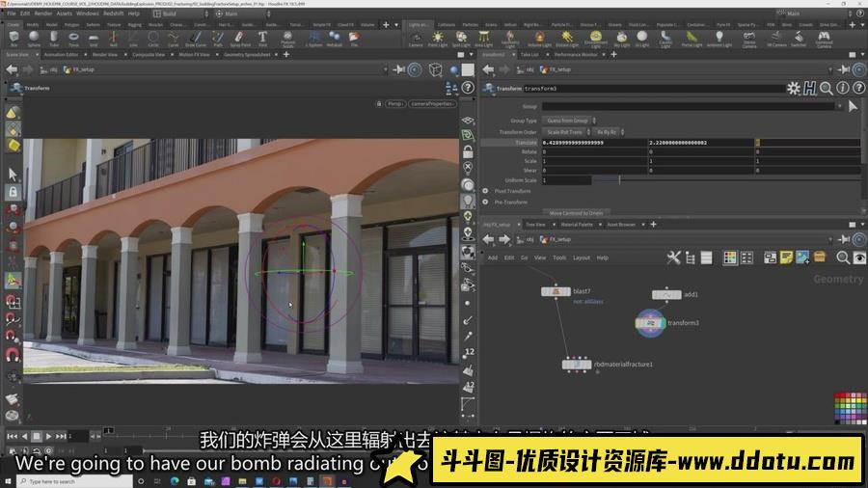The width and height of the screenshot is (868, 488).
Task: Open the Redshift menu
Action: pyautogui.click(x=113, y=14)
